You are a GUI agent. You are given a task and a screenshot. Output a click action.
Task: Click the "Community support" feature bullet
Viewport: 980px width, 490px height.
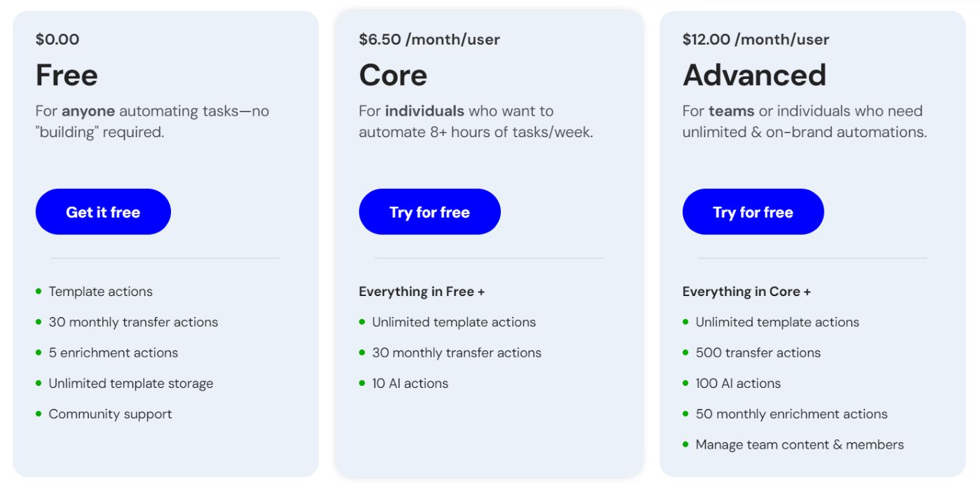click(x=111, y=413)
